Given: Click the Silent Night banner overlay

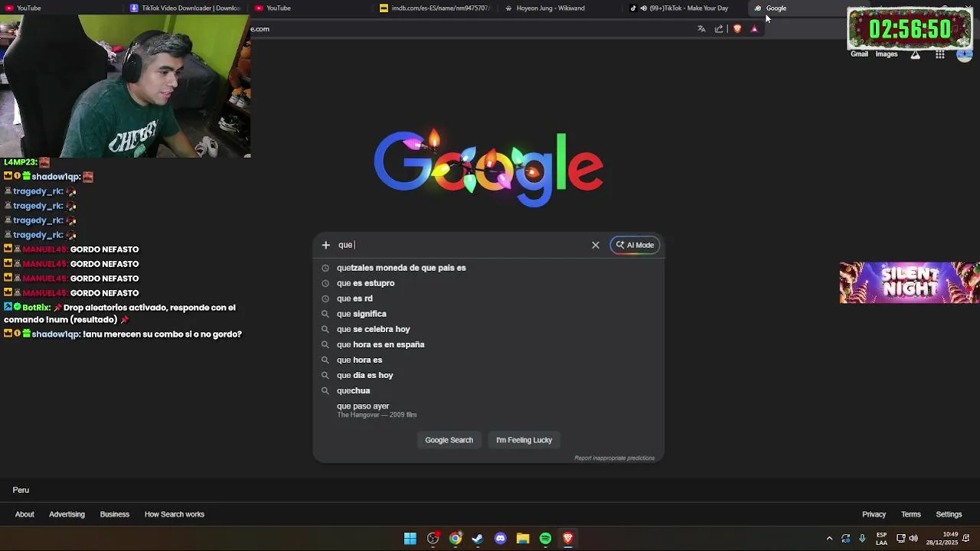Looking at the screenshot, I should [x=909, y=282].
